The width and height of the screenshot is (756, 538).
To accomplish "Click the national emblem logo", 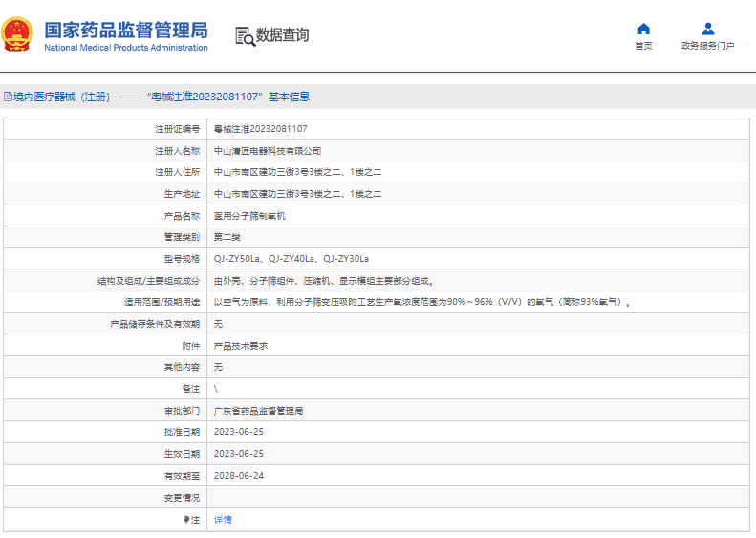I will [17, 34].
